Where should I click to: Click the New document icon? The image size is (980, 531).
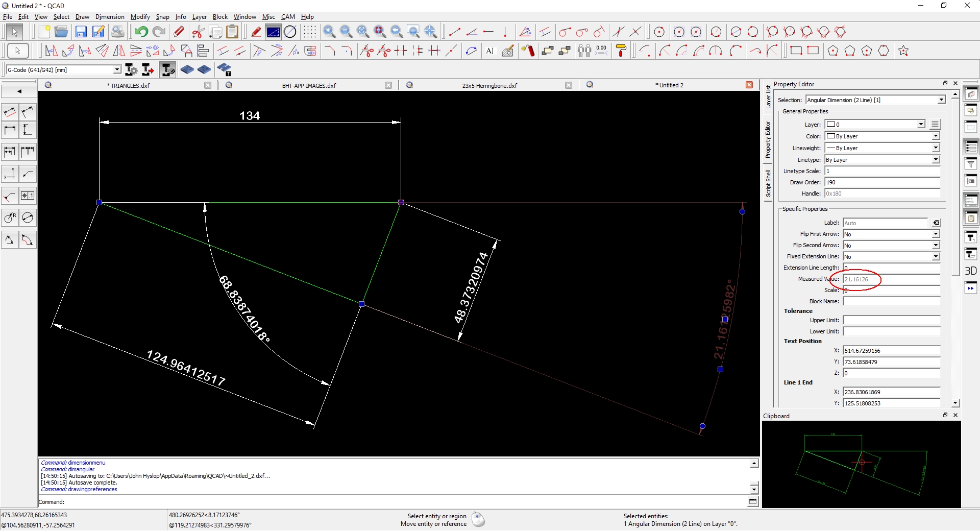[x=44, y=32]
